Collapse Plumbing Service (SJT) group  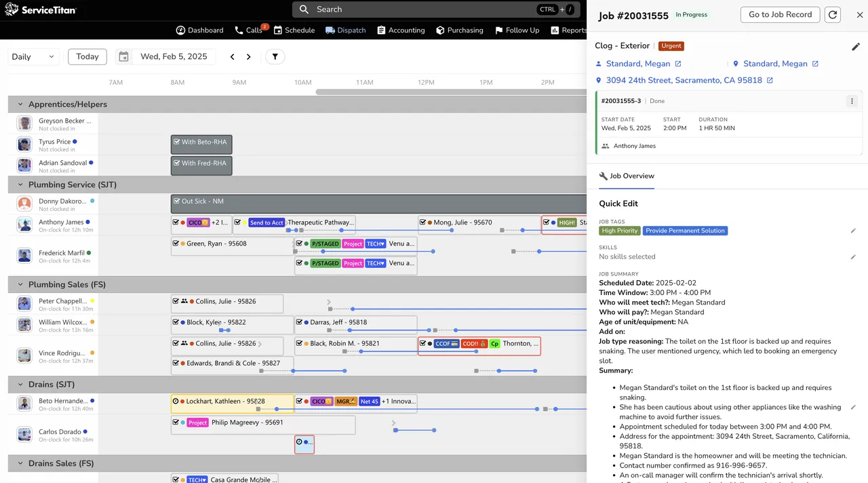[x=20, y=185]
